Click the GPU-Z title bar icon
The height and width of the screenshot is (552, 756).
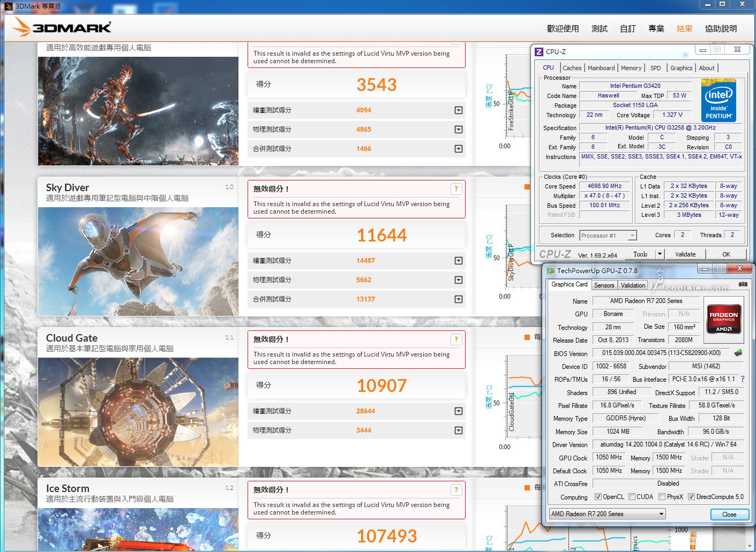click(550, 270)
